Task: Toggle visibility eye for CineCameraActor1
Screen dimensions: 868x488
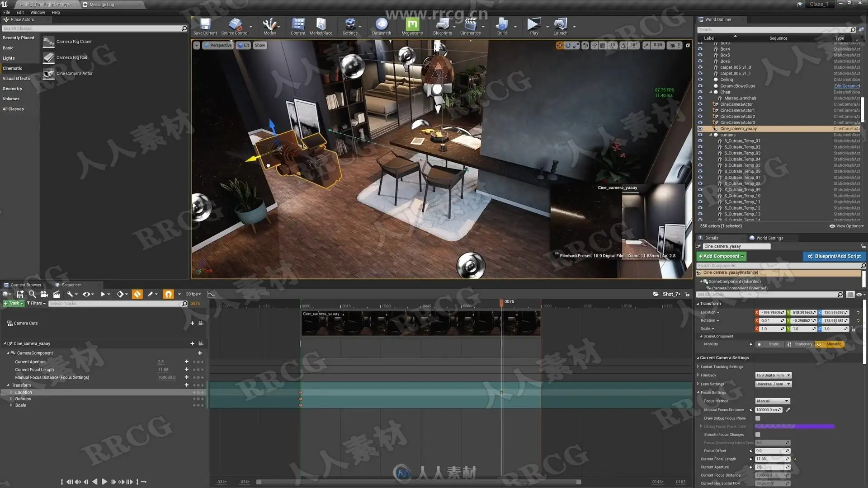Action: click(700, 110)
